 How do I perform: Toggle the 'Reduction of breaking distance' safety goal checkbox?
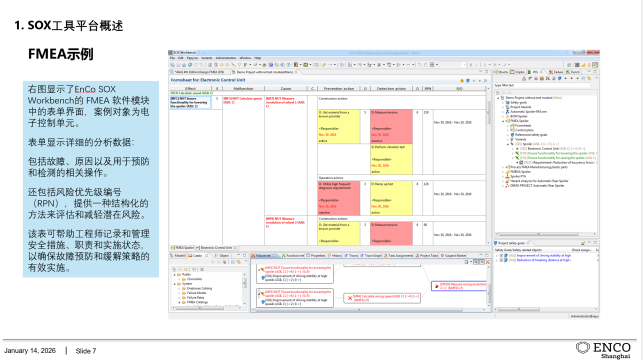(501, 260)
